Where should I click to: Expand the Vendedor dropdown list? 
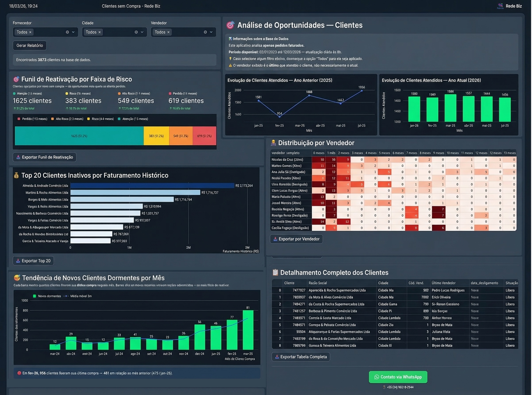click(211, 32)
